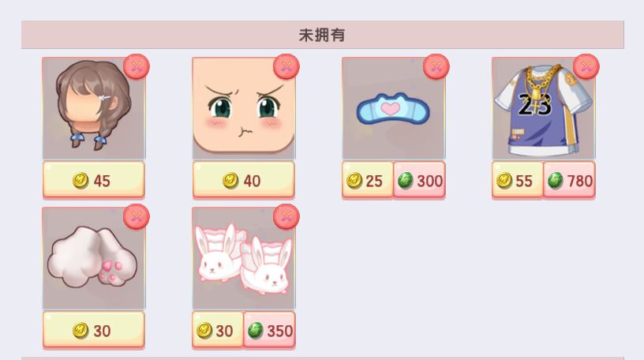
Task: Remove the pink bunny slippers item
Action: tap(286, 216)
